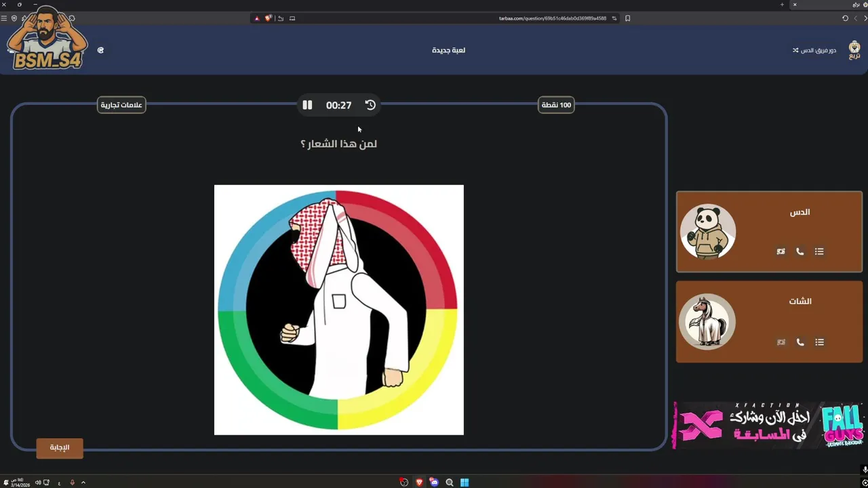Viewport: 868px width, 488px height.
Task: Open site settings icon beside the URL
Action: point(614,18)
